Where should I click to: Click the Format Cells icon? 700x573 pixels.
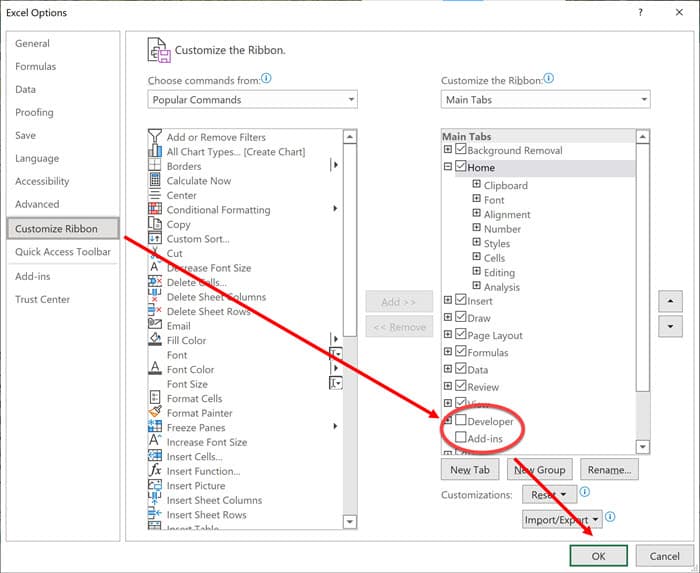[x=155, y=398]
